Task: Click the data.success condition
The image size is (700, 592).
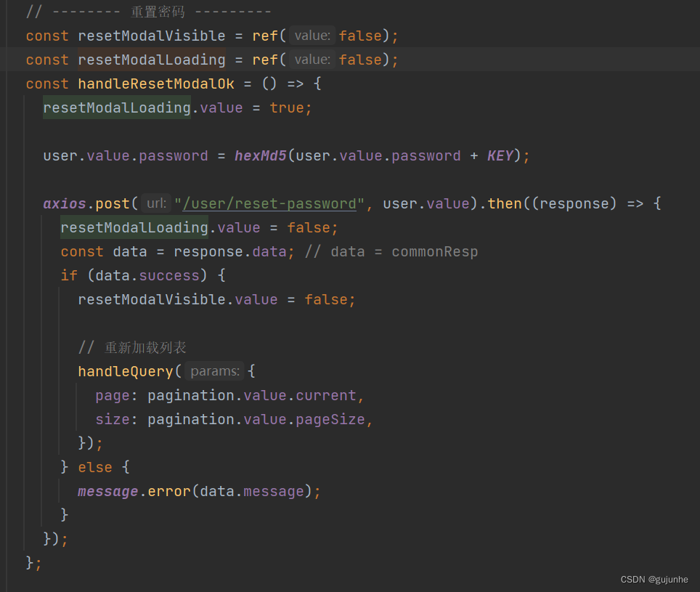Action: (147, 275)
